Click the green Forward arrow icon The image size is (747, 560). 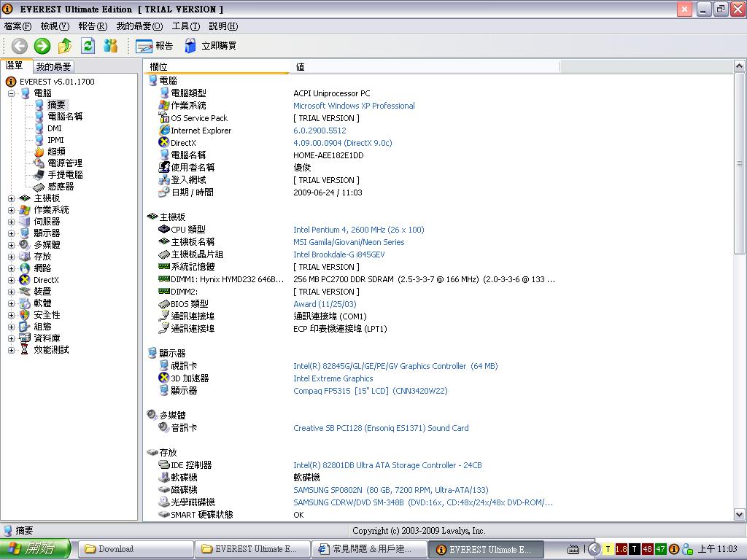[42, 46]
